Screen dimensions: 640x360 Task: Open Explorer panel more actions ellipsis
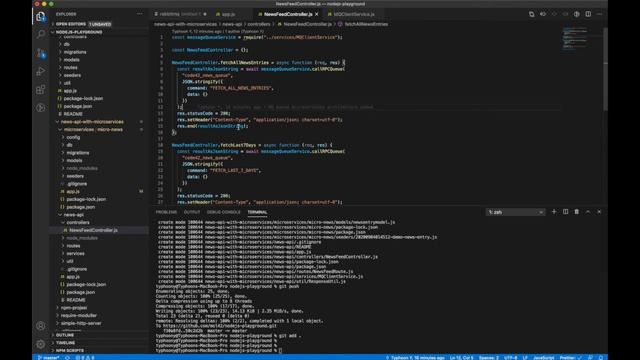[140, 14]
